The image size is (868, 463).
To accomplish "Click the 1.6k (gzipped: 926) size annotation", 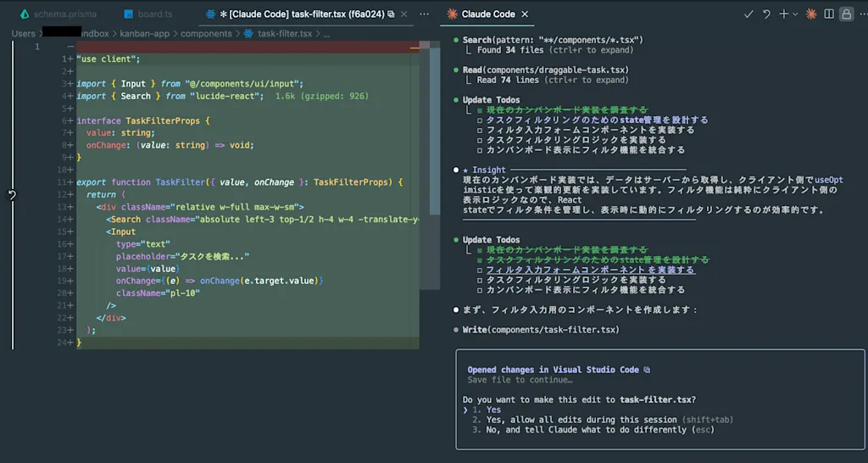I will click(x=321, y=96).
